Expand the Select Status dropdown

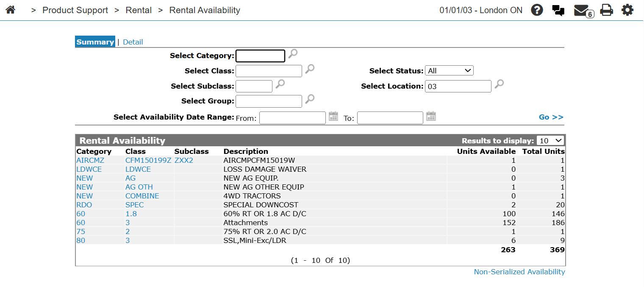click(x=449, y=71)
